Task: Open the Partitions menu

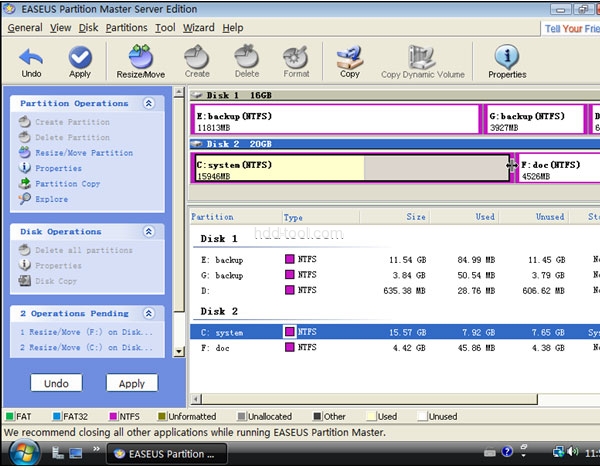Action: tap(126, 28)
